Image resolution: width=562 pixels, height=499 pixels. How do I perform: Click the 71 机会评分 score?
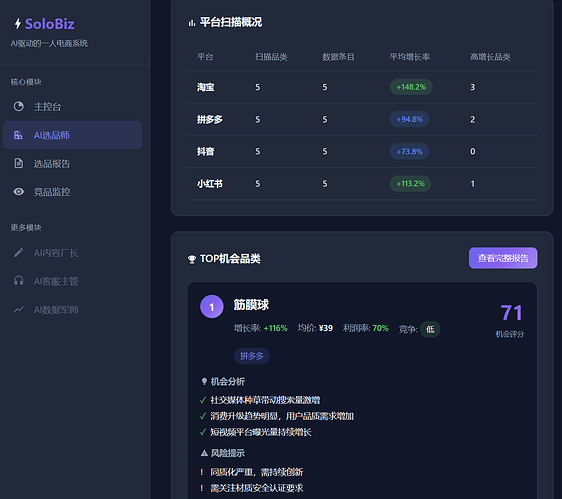coord(511,313)
